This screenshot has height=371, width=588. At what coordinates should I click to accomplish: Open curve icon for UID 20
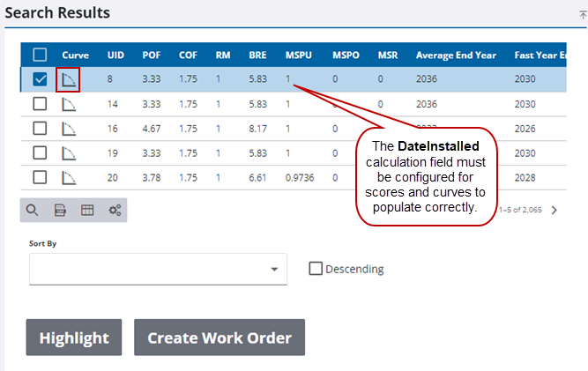pyautogui.click(x=68, y=177)
